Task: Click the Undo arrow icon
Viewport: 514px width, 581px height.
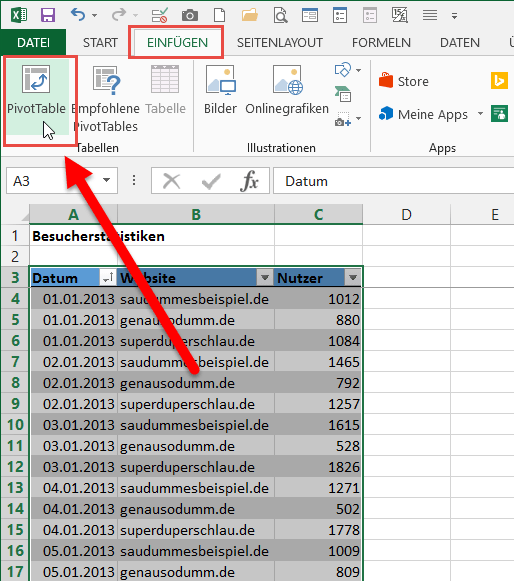Action: 78,15
